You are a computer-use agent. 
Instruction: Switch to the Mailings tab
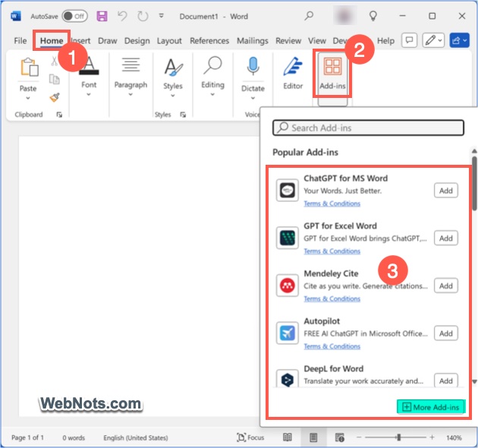pos(253,40)
